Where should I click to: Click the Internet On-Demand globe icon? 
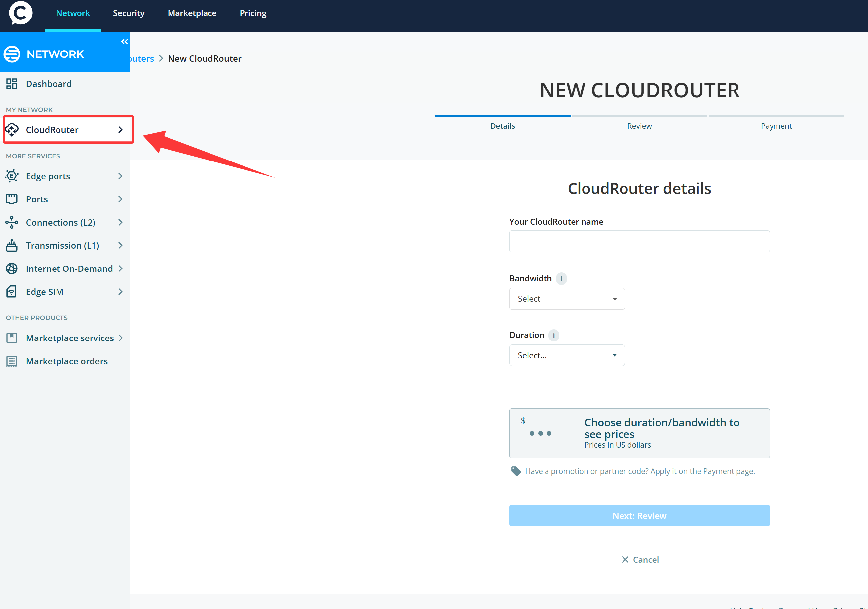[x=12, y=269]
